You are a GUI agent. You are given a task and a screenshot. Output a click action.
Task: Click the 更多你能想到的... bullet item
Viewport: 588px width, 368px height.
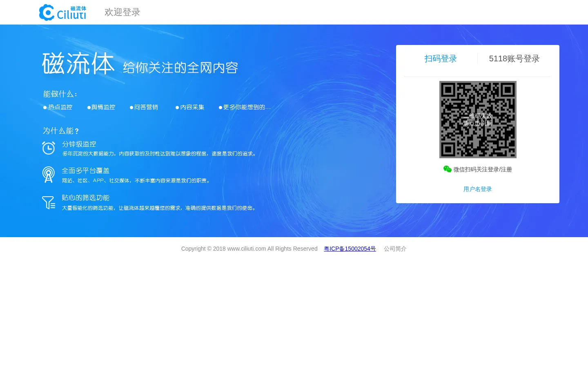pyautogui.click(x=245, y=107)
